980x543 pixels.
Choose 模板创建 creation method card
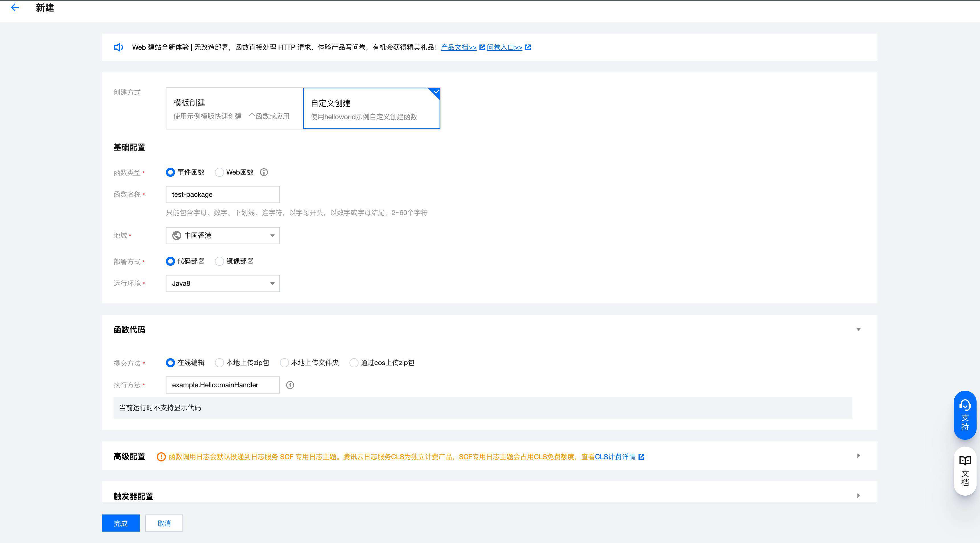click(x=234, y=108)
